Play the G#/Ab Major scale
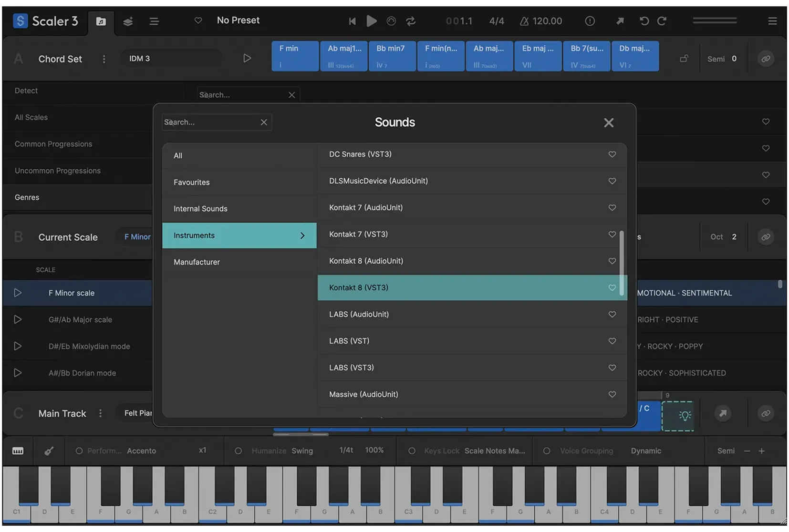The width and height of the screenshot is (789, 532). tap(18, 319)
